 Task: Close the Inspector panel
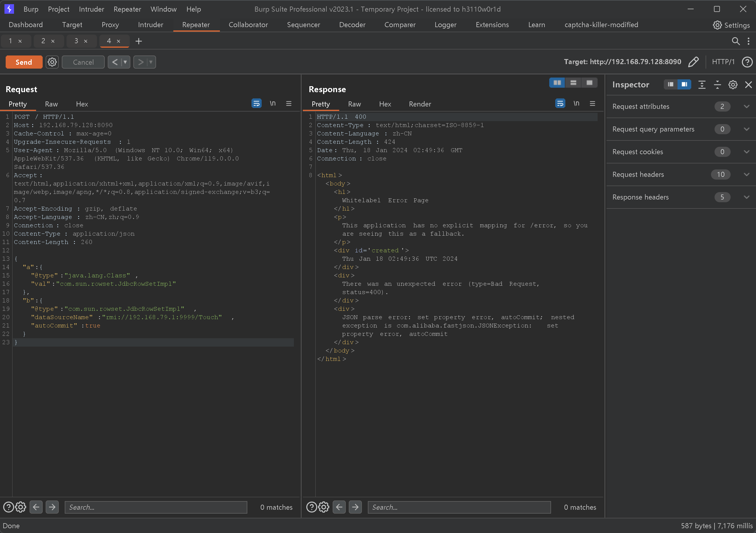[x=748, y=85]
